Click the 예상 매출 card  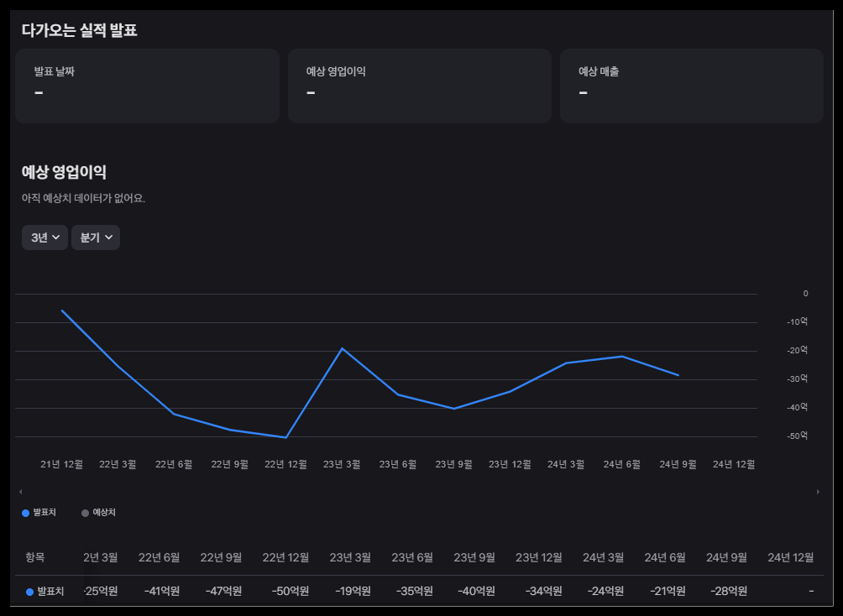(692, 86)
